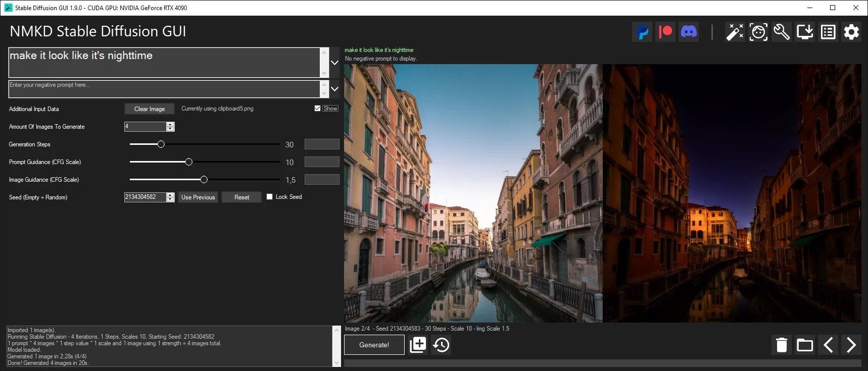Click the Generation Steps slider handle

[x=161, y=144]
